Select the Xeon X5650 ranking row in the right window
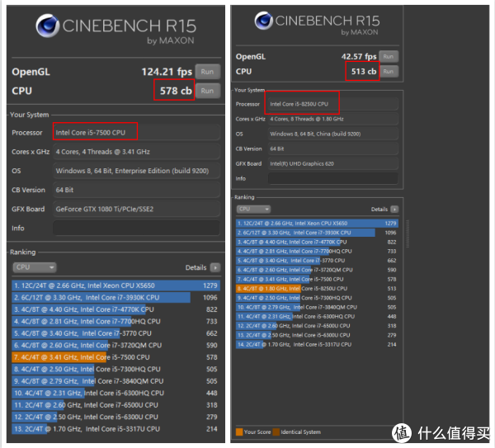Image resolution: width=495 pixels, height=448 pixels. click(x=317, y=224)
